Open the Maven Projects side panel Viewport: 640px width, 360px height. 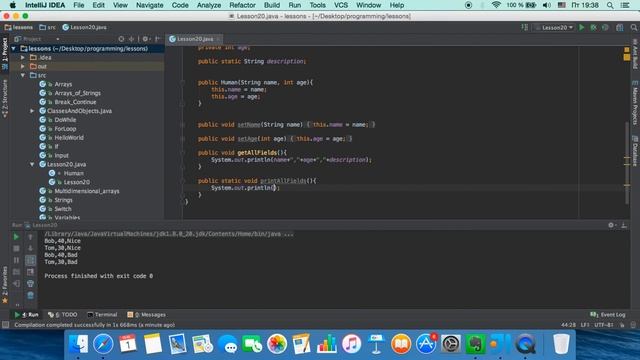point(635,103)
